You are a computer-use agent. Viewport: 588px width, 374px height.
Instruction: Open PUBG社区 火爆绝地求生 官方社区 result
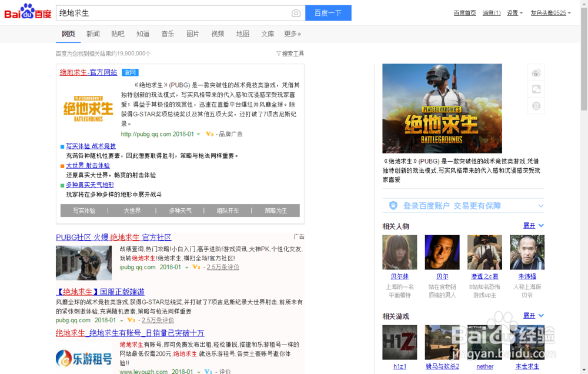(x=113, y=237)
